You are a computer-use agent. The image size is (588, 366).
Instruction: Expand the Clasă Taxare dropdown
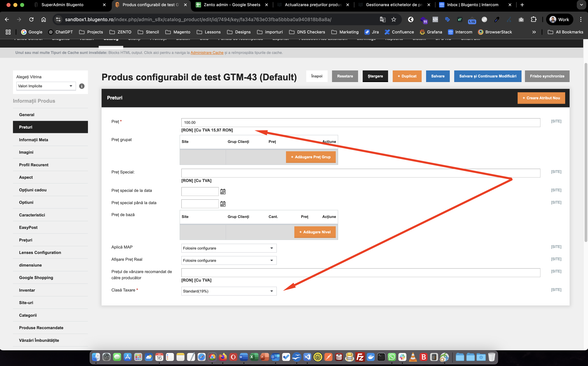click(x=229, y=291)
